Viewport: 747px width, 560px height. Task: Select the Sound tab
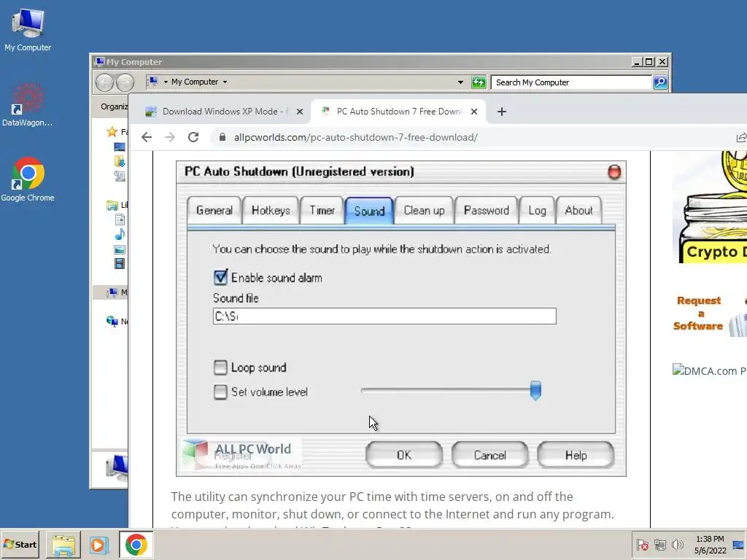pyautogui.click(x=369, y=211)
